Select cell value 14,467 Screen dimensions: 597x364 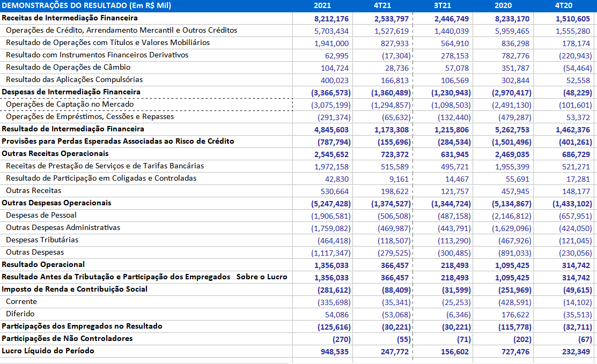tap(457, 179)
